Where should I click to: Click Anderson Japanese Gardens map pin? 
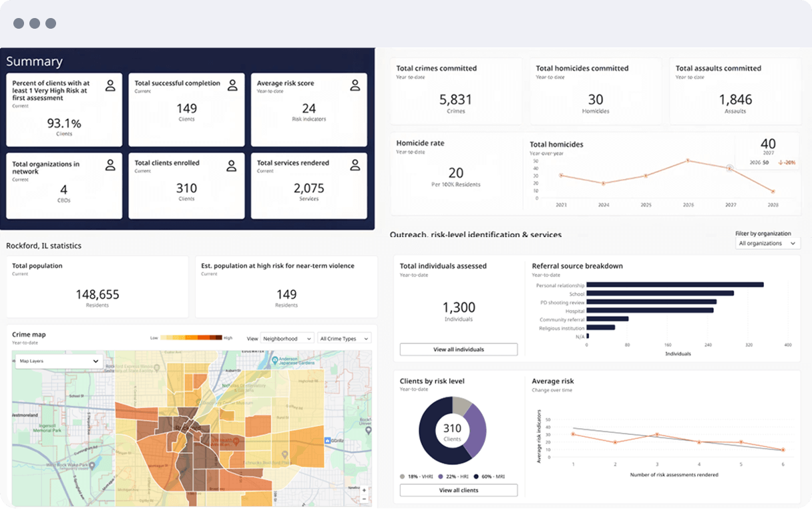(x=275, y=361)
